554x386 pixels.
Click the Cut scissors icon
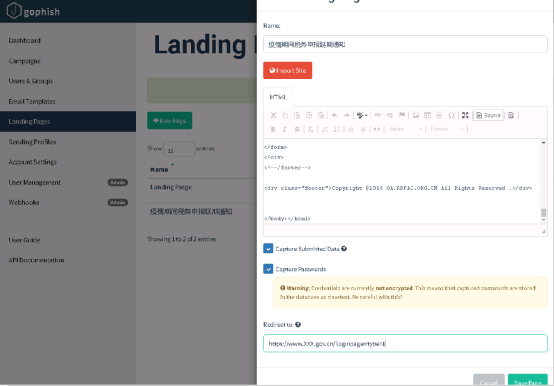click(x=273, y=115)
